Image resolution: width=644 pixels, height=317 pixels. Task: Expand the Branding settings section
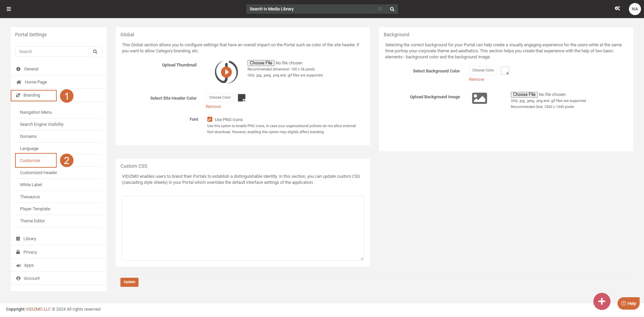32,95
